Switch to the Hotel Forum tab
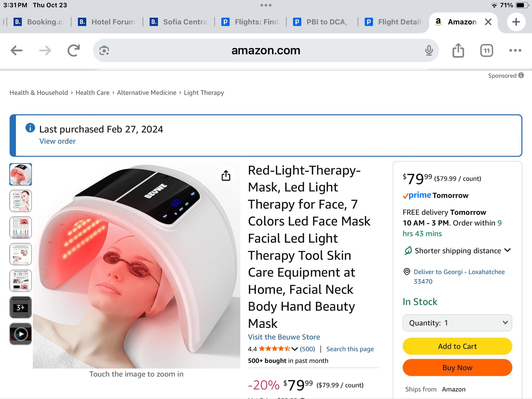The height and width of the screenshot is (399, 532). tap(108, 22)
